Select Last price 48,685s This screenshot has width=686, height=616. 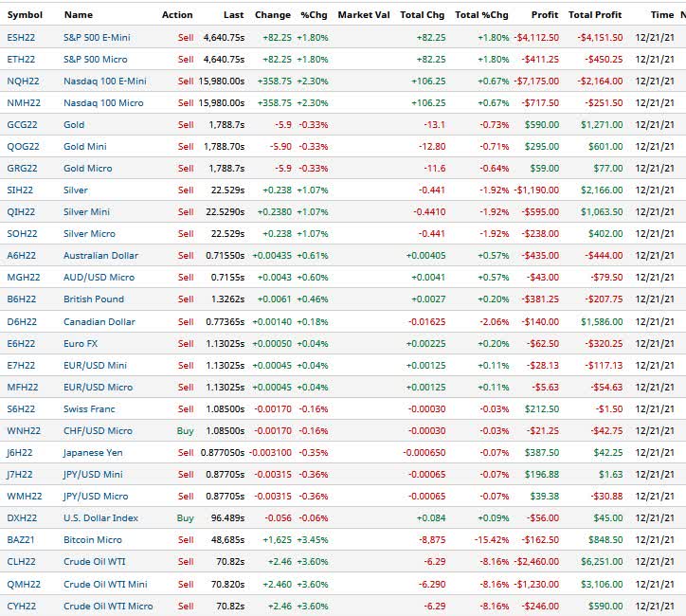click(x=227, y=540)
